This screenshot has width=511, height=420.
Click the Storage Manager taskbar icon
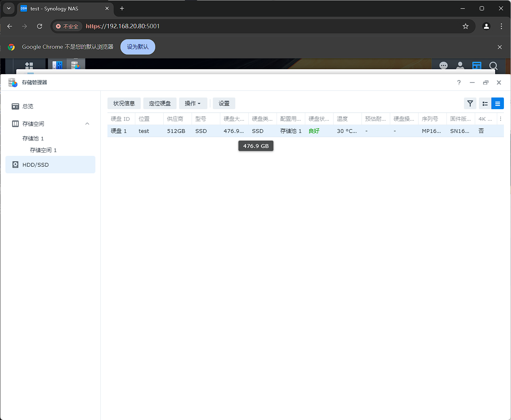tap(75, 65)
